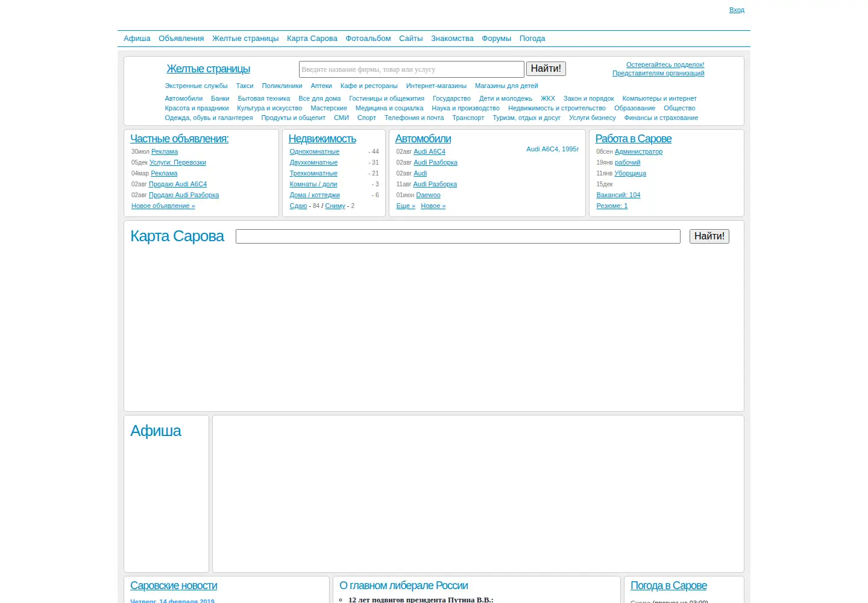Viewport: 868px width, 603px height.
Task: Open Вакансий: 104 link
Action: pyautogui.click(x=618, y=195)
